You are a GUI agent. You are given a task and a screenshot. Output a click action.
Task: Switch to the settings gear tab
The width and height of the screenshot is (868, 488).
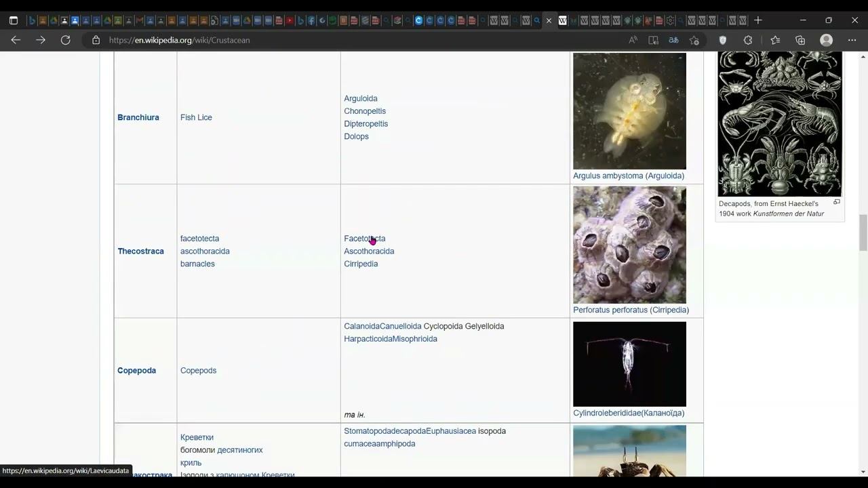click(671, 20)
